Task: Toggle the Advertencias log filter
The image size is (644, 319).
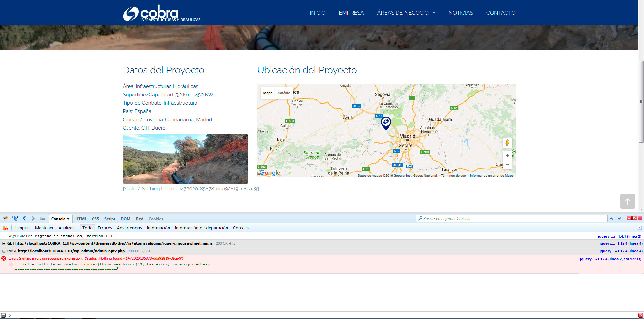Action: coord(129,228)
